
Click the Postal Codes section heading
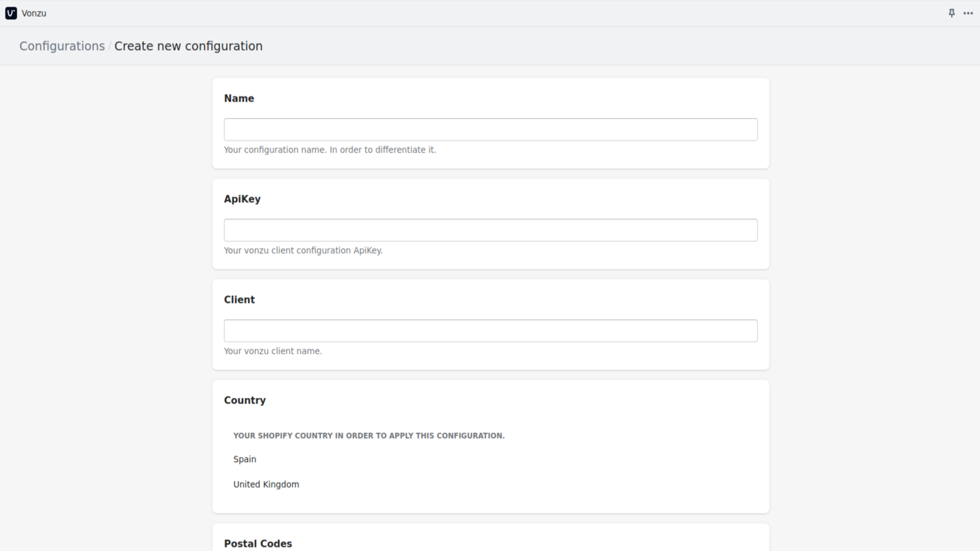pyautogui.click(x=258, y=543)
